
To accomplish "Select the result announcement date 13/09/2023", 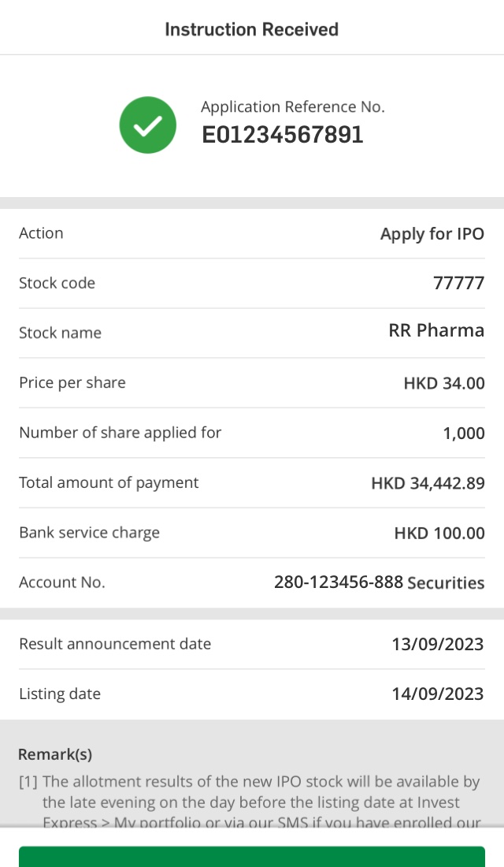I will click(x=437, y=644).
